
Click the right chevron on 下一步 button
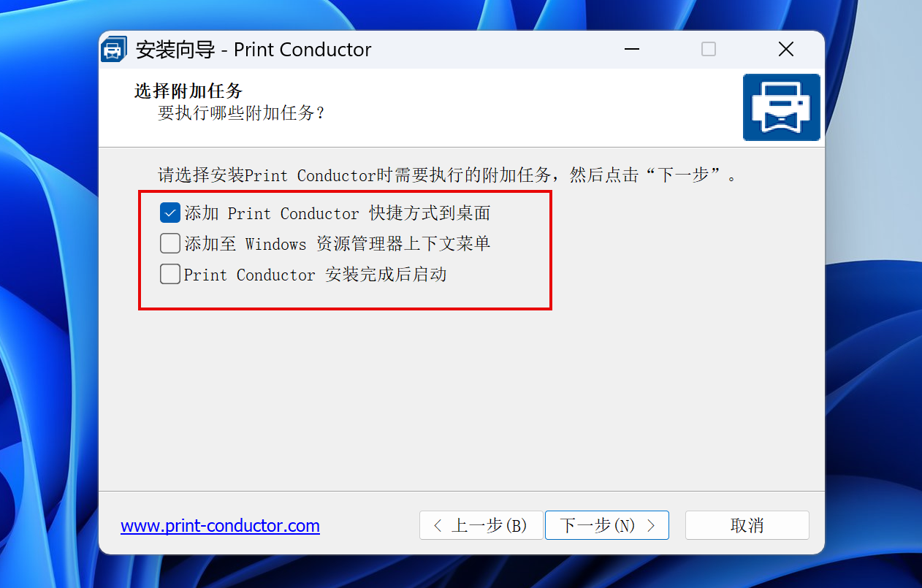point(652,525)
